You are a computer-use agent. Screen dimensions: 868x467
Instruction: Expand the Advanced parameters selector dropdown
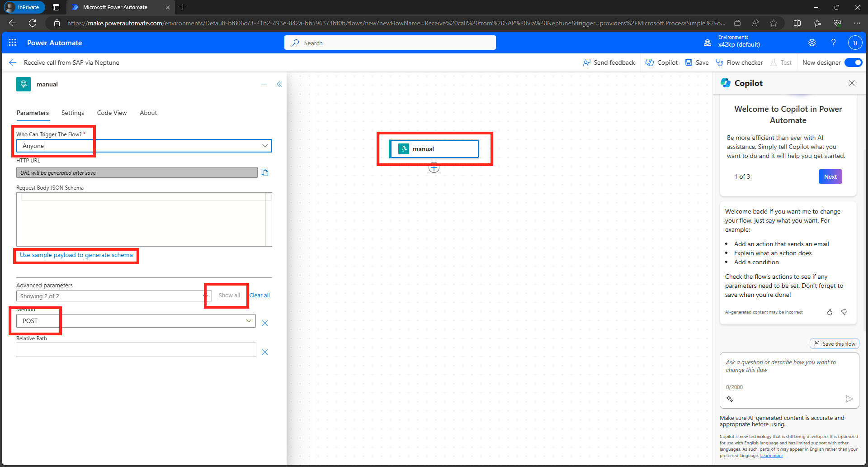pyautogui.click(x=114, y=296)
